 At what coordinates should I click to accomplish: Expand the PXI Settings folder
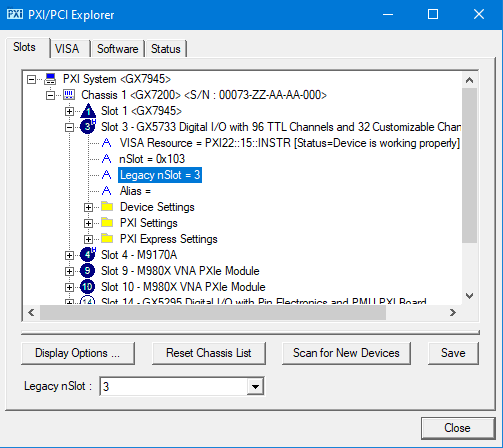pos(88,223)
